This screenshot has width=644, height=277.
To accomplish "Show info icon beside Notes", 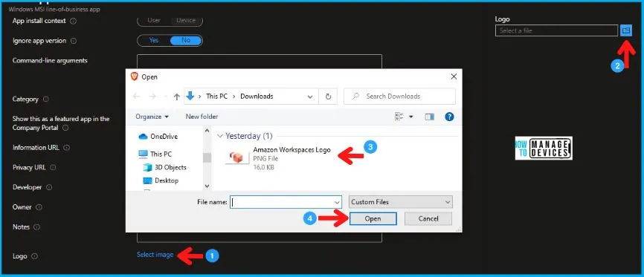I will (x=37, y=227).
